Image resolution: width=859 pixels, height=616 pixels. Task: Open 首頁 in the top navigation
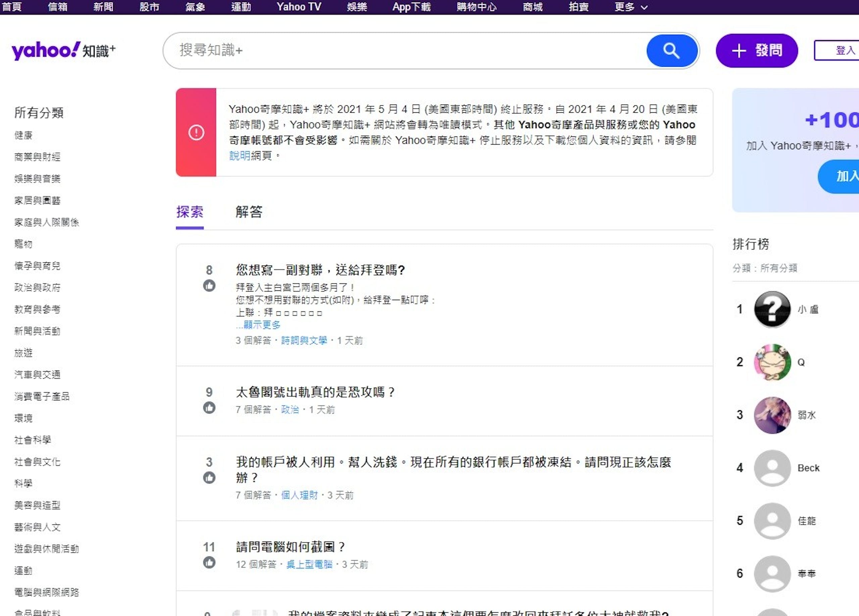point(12,7)
